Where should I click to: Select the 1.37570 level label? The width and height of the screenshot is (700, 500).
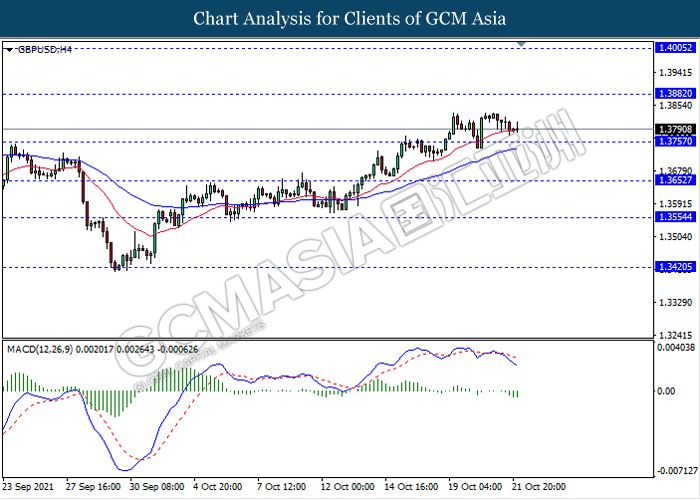(x=675, y=142)
